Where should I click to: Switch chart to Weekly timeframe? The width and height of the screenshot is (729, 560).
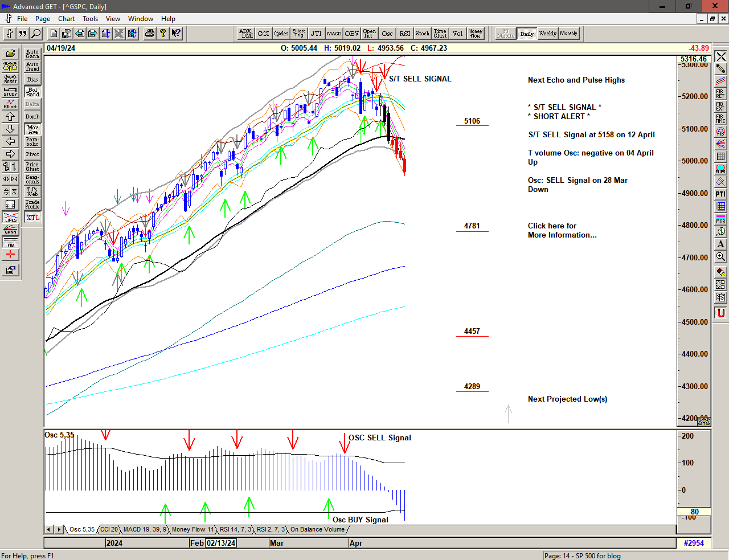coord(547,34)
